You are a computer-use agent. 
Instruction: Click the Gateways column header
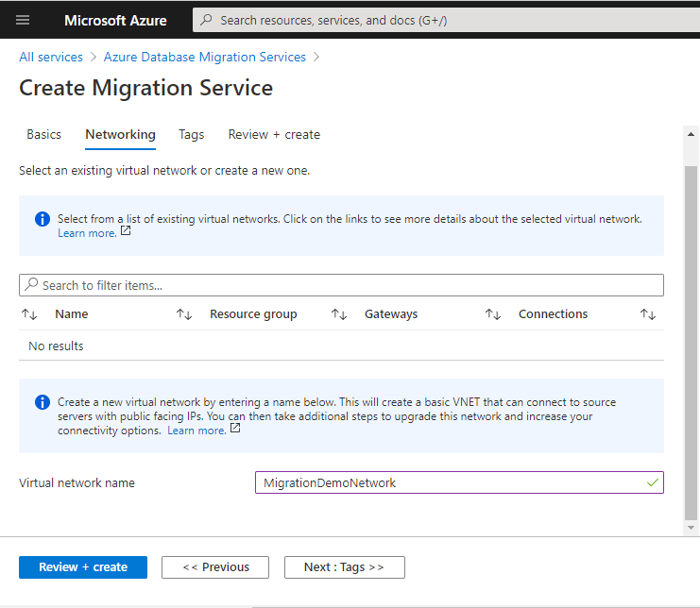coord(391,314)
